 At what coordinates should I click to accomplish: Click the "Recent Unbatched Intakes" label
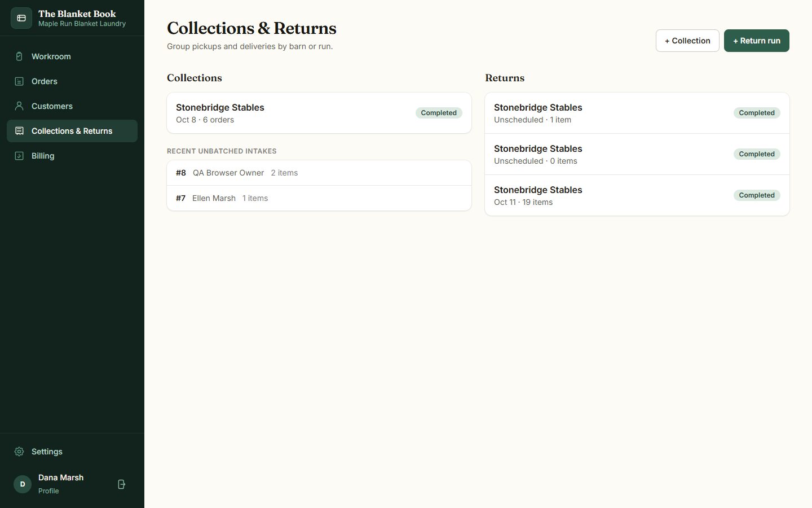pyautogui.click(x=222, y=151)
